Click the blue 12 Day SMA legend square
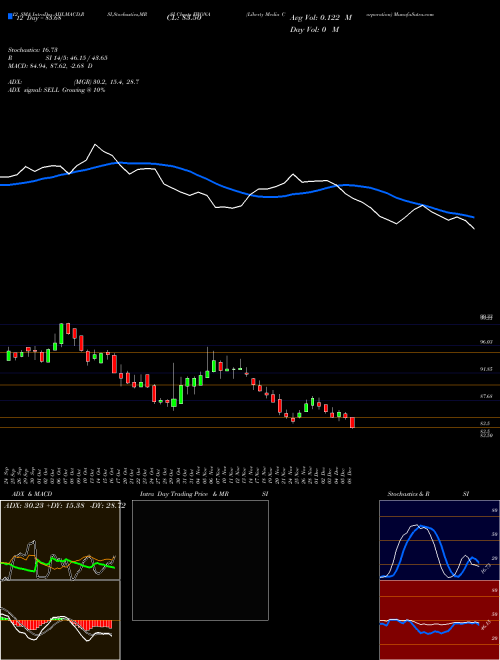 click(11, 17)
